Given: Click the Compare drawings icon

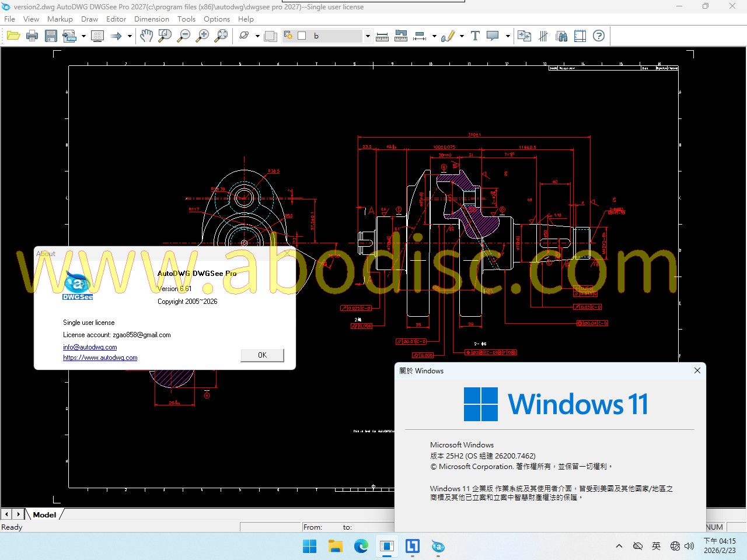Looking at the screenshot, I should coord(524,36).
